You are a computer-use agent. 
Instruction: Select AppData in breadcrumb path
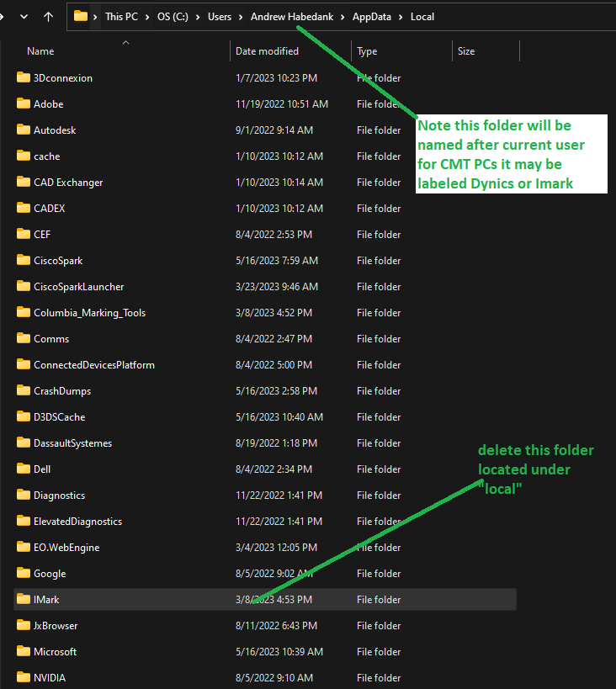click(371, 17)
